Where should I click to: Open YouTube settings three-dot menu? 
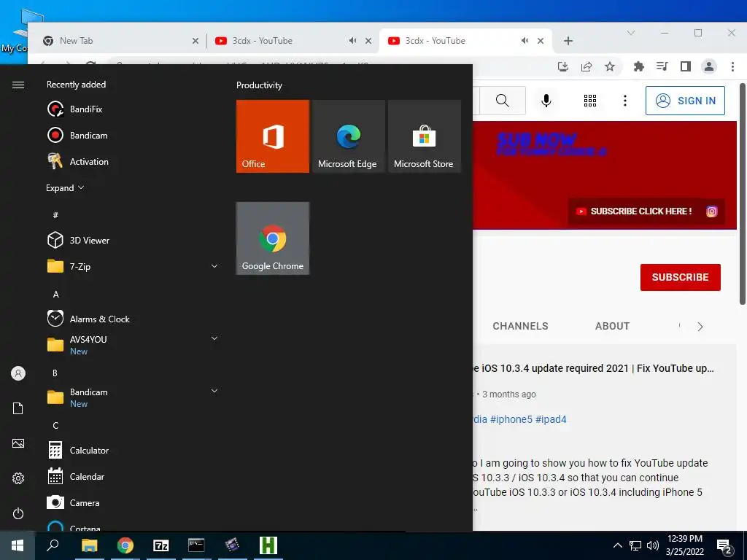625,101
